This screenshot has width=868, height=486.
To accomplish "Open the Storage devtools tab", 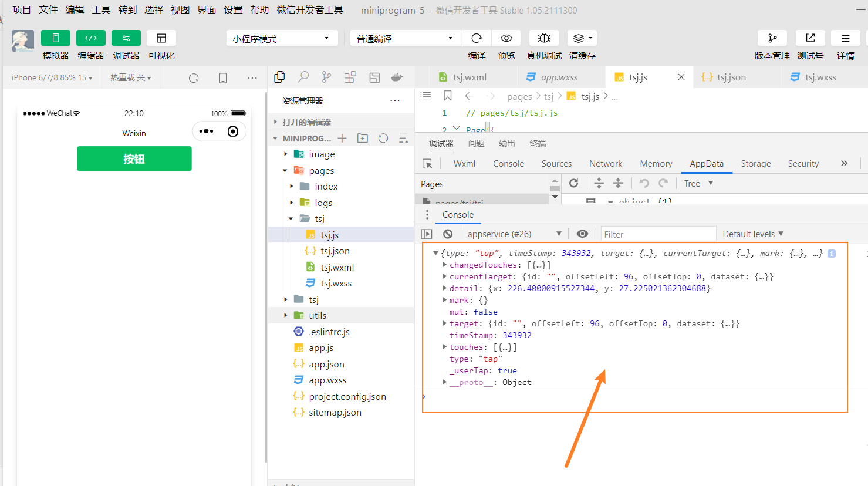I will [756, 164].
